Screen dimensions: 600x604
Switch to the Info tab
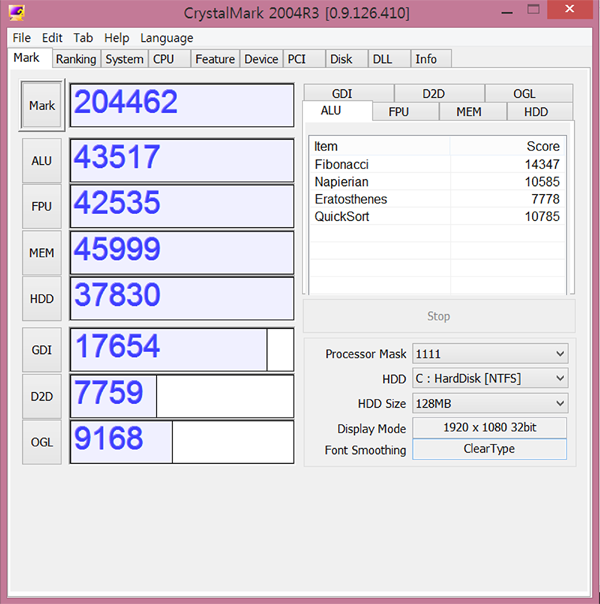[431, 59]
